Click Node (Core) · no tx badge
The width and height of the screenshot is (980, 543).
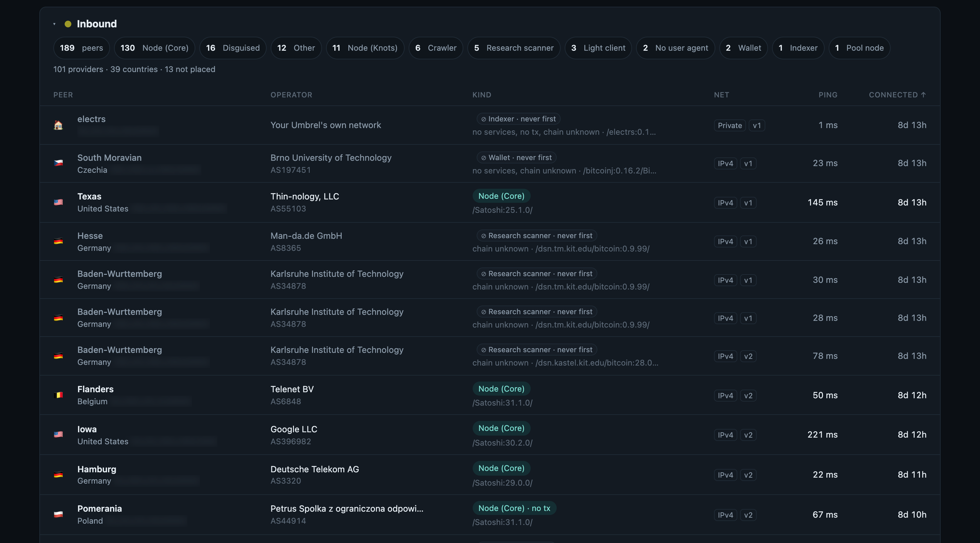pyautogui.click(x=514, y=508)
